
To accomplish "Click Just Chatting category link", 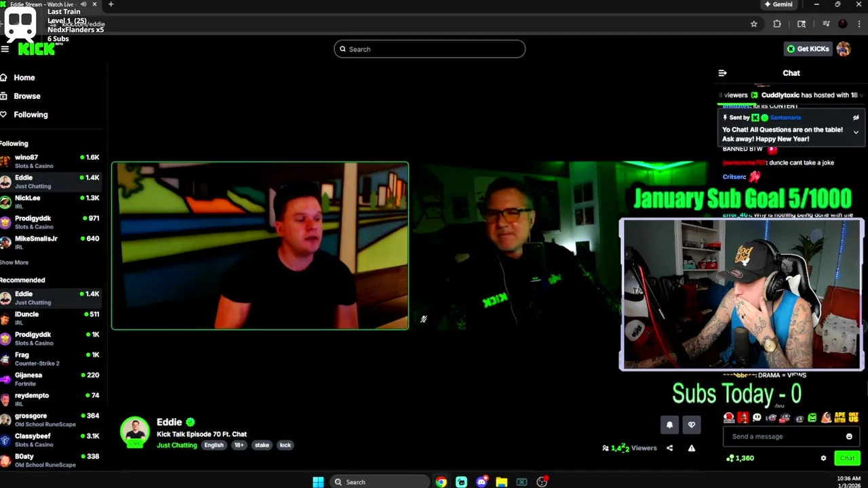I will [176, 445].
